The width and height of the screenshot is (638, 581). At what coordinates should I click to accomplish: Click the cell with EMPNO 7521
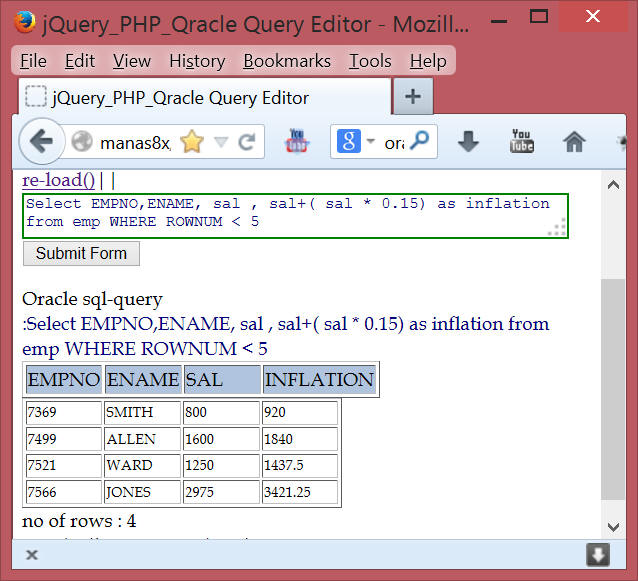pyautogui.click(x=64, y=465)
